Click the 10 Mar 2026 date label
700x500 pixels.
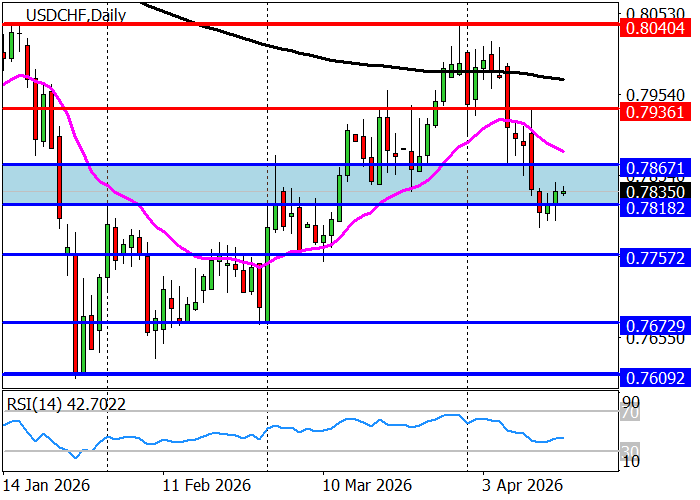[x=367, y=484]
